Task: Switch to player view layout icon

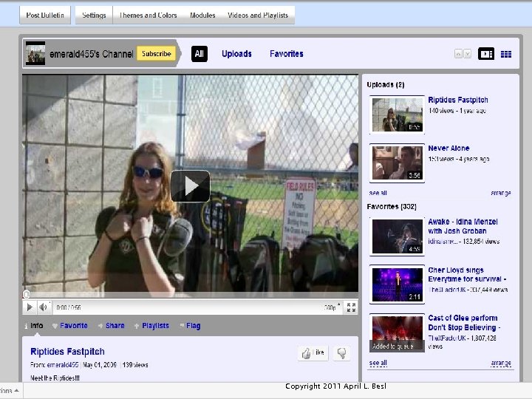Action: click(486, 54)
